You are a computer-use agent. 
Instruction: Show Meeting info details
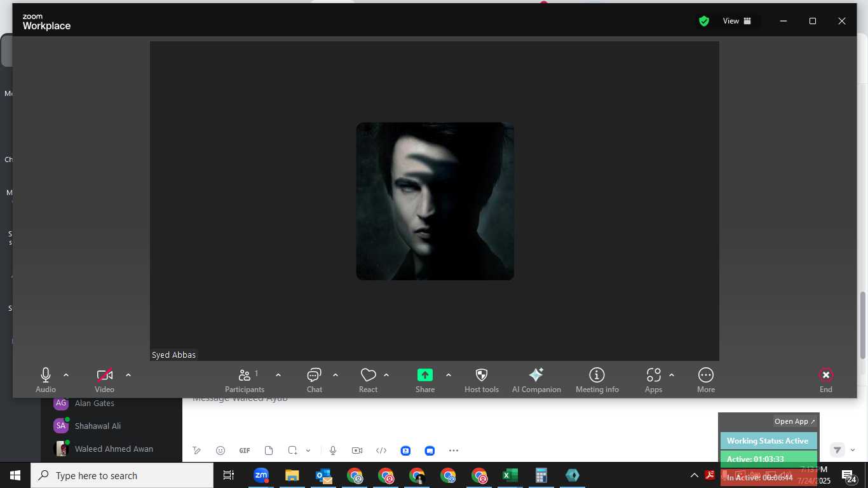[x=597, y=380]
